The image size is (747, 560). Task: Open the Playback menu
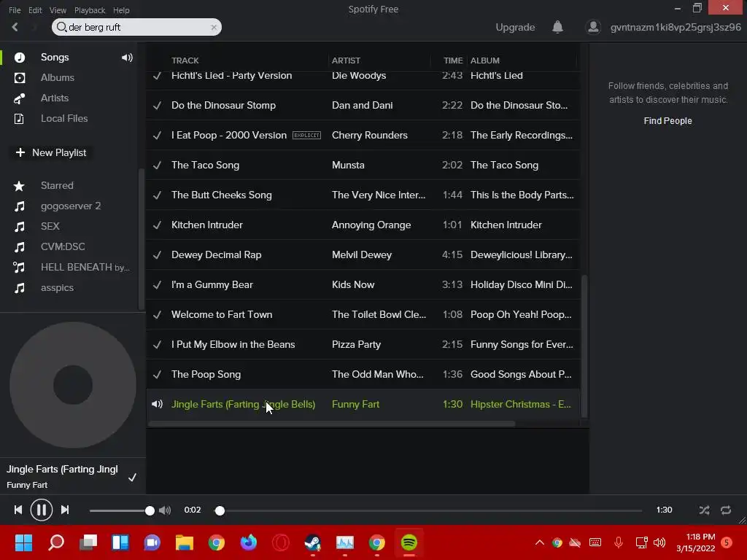[90, 10]
